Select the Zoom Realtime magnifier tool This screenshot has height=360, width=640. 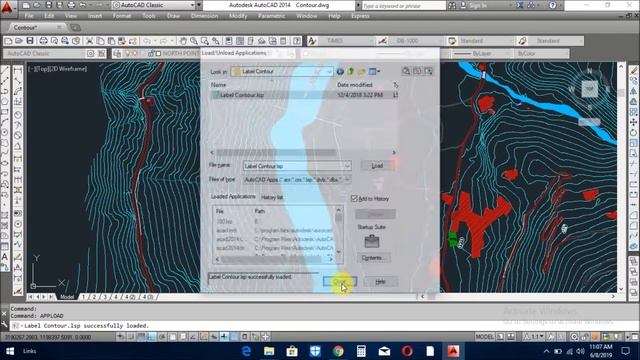[x=193, y=41]
